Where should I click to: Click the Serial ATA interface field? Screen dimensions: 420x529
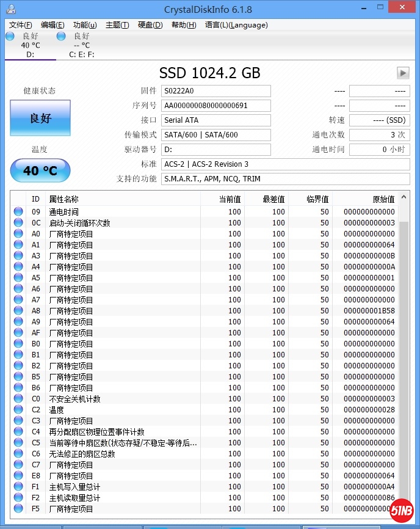click(x=216, y=120)
